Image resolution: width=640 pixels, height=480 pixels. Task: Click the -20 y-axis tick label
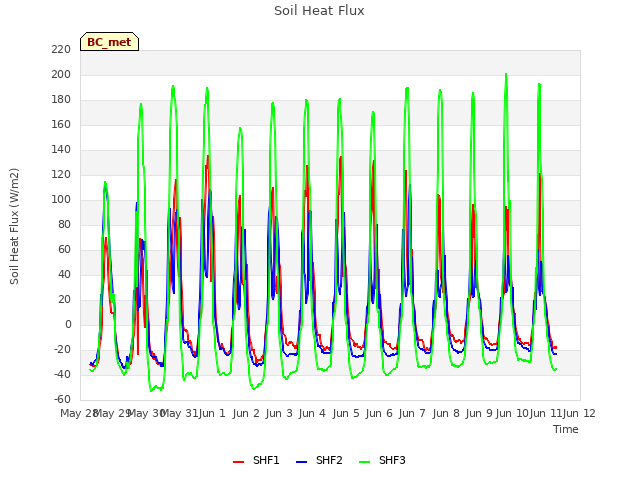pyautogui.click(x=62, y=350)
